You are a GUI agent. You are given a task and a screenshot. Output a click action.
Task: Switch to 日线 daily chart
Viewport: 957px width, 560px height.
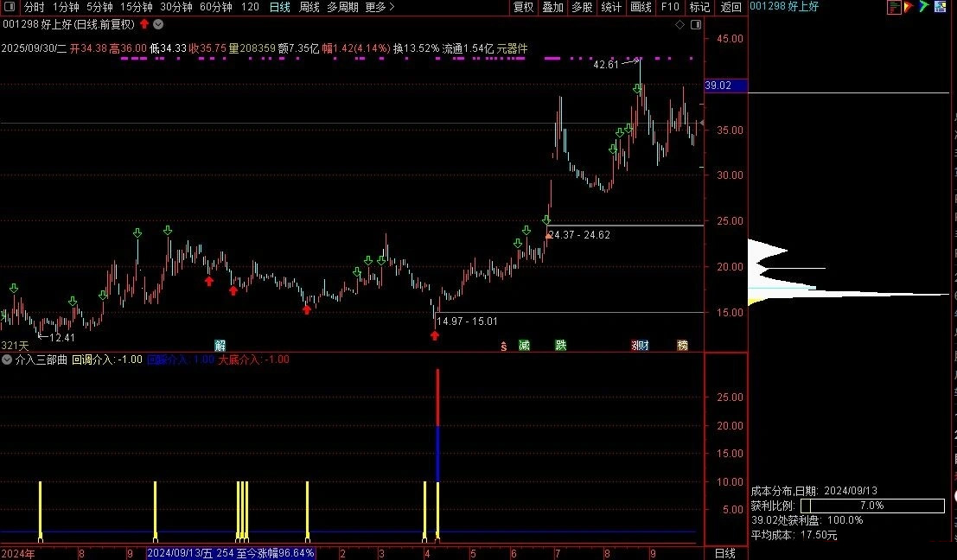point(279,7)
